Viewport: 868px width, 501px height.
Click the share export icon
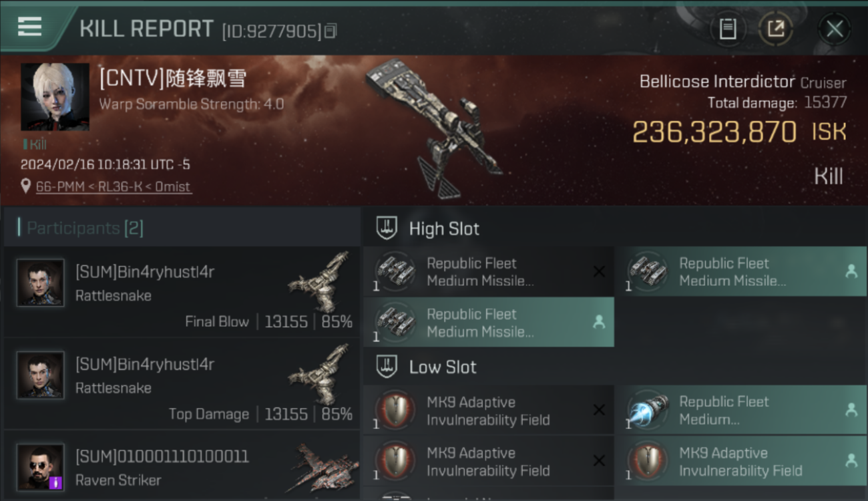coord(776,29)
